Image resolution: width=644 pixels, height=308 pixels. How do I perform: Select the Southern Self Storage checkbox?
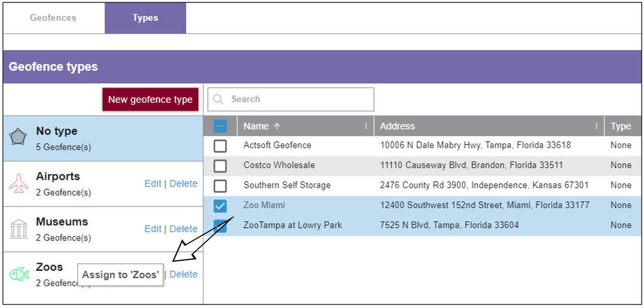coord(220,185)
